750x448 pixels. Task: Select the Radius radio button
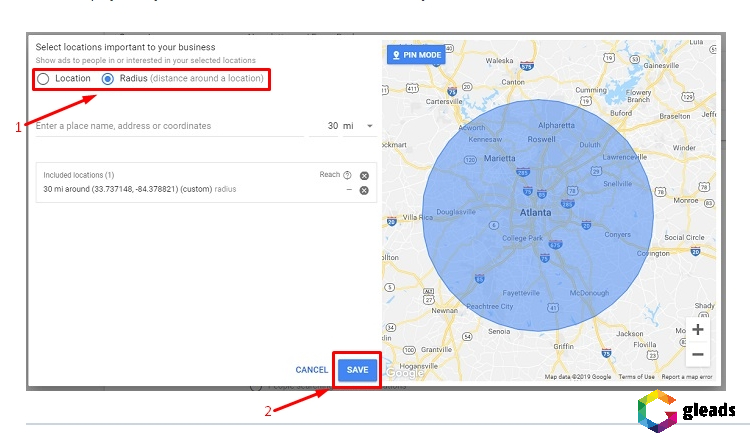108,78
